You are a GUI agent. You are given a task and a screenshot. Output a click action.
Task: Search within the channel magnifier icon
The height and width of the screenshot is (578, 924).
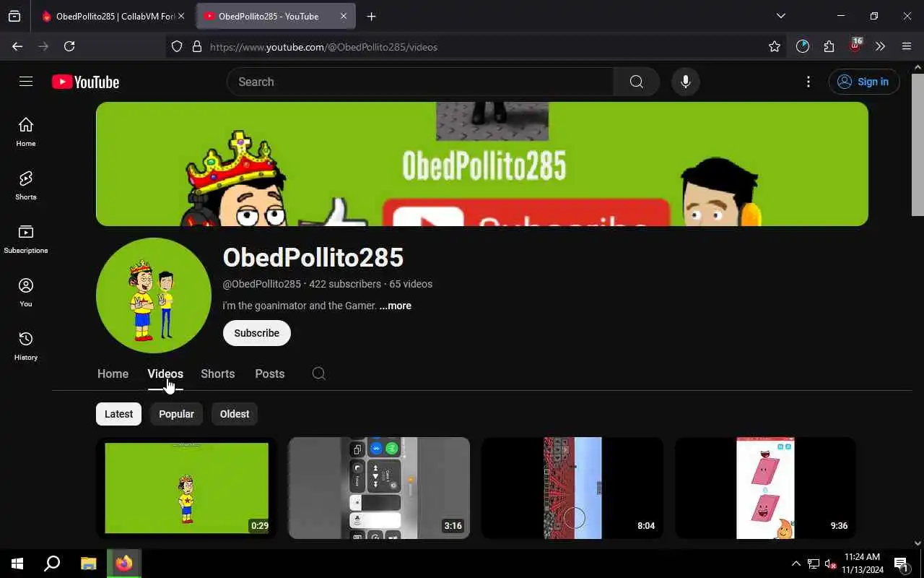[318, 374]
